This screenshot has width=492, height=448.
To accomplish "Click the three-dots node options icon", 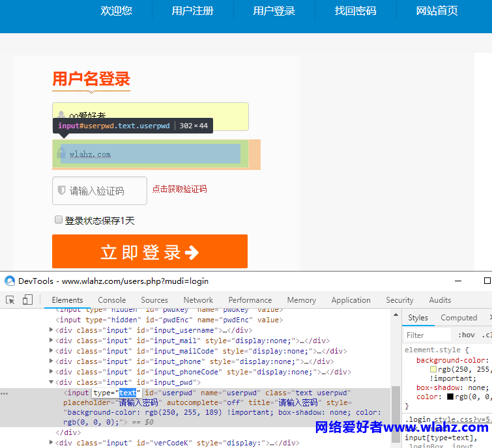I will point(5,393).
